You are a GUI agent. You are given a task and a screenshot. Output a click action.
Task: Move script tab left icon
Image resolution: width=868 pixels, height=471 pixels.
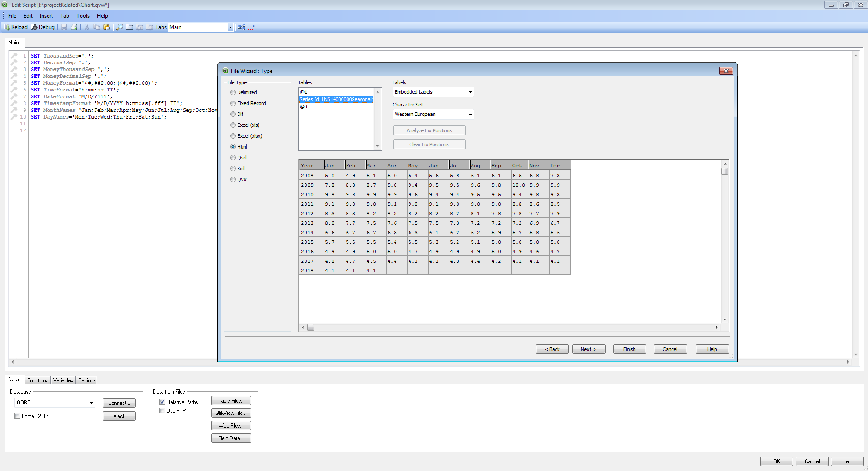[x=139, y=27]
